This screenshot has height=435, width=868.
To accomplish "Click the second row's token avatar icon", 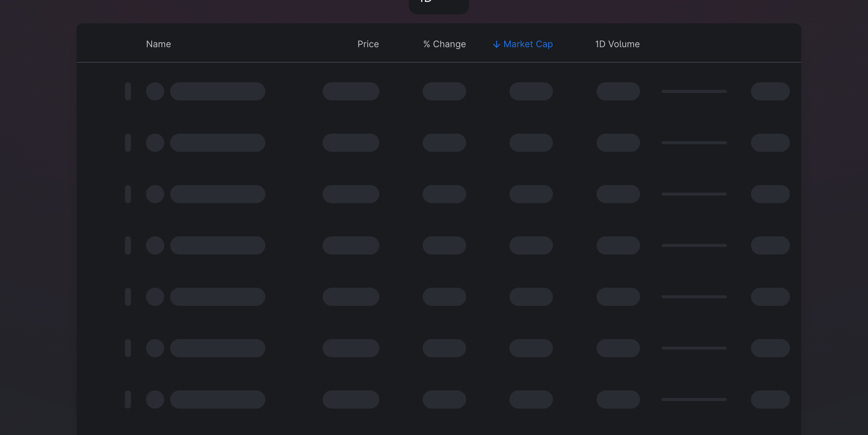I will tap(155, 142).
